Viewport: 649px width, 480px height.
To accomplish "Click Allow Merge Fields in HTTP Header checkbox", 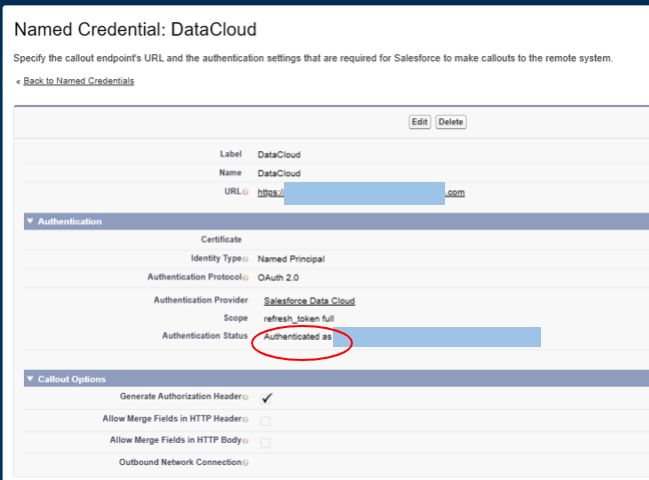I will (265, 421).
